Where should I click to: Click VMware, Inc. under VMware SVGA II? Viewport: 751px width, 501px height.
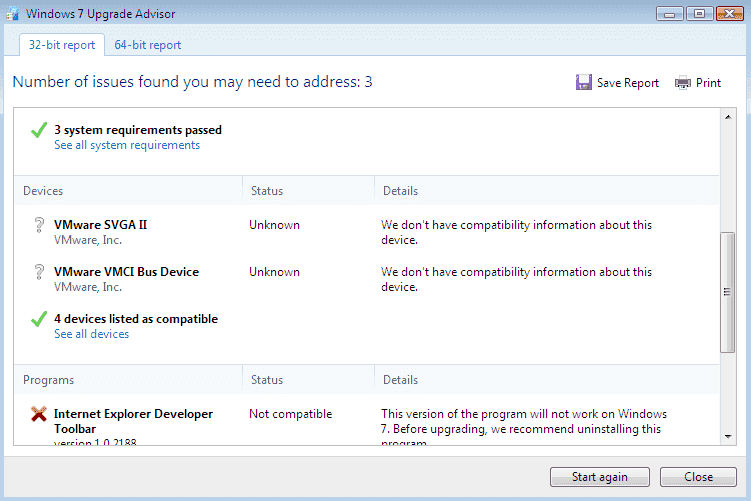point(88,240)
